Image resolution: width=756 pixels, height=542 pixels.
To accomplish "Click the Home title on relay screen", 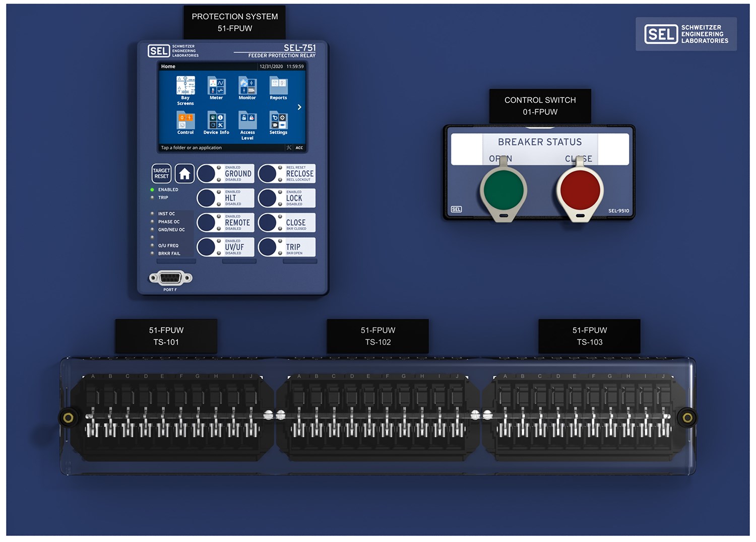I will click(168, 66).
